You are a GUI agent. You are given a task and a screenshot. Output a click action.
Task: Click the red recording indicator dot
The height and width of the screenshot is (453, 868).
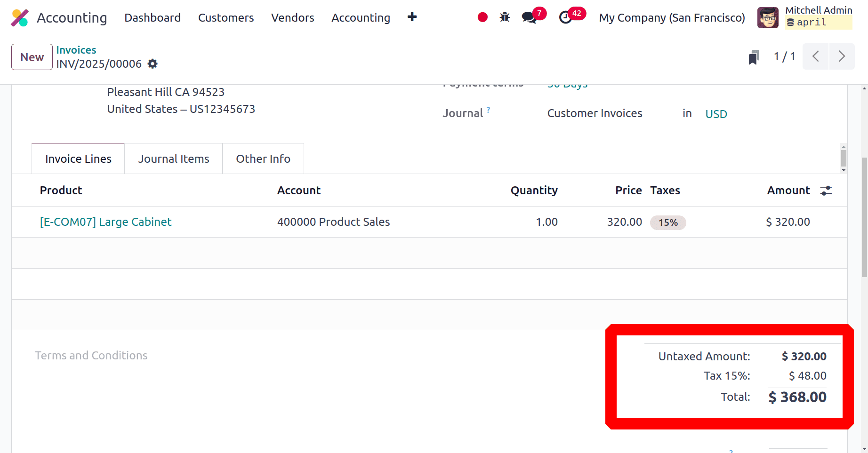(x=482, y=17)
